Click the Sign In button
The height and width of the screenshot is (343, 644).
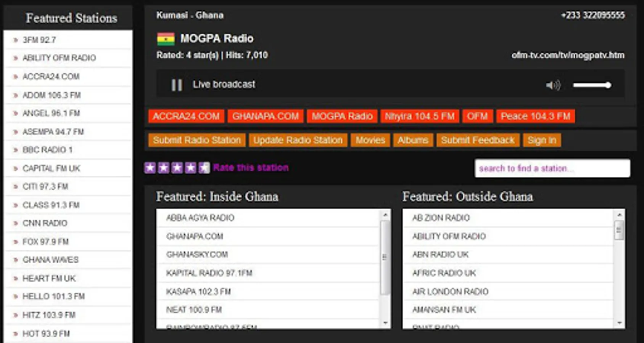542,140
